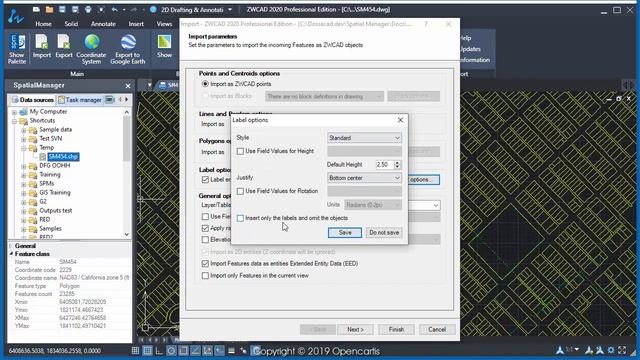Check Use Field Values for Height
Screen dimensions: 640x360
click(x=240, y=151)
